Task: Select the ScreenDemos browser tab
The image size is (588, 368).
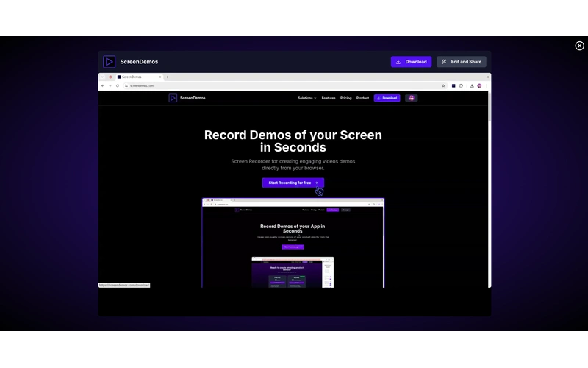Action: pos(139,77)
